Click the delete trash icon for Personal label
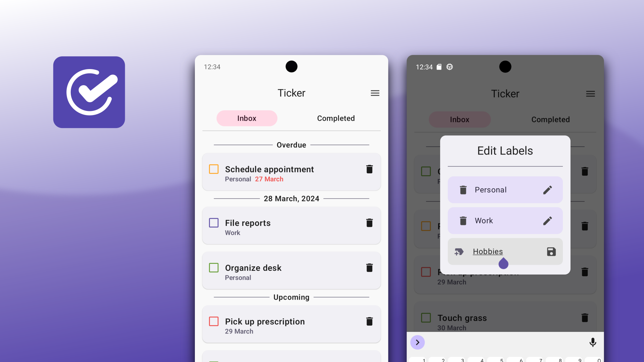The width and height of the screenshot is (644, 362). coord(463,190)
